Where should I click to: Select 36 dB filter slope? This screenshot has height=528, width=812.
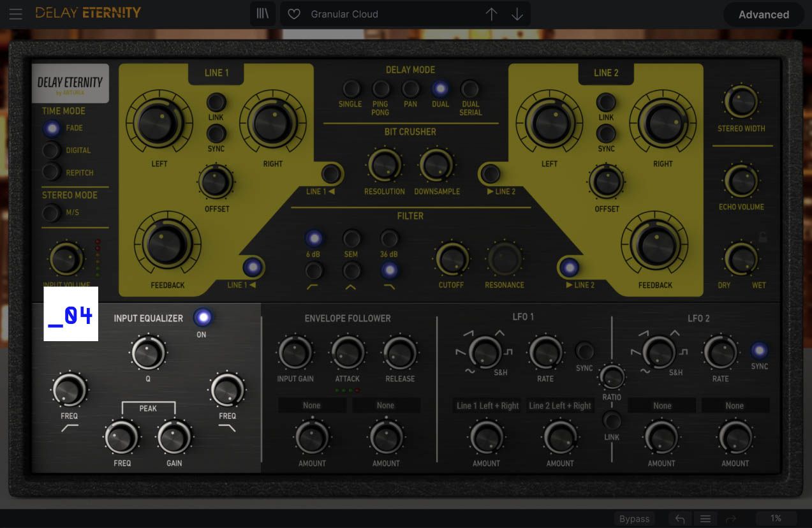click(389, 239)
